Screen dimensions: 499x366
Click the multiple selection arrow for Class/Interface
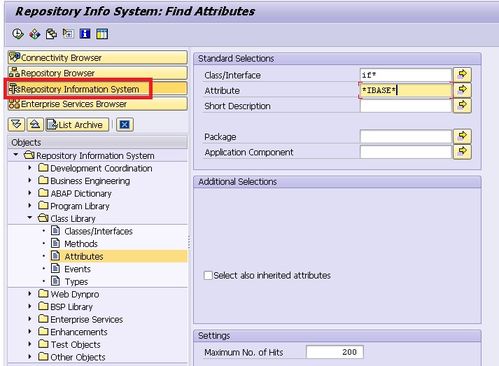(462, 75)
